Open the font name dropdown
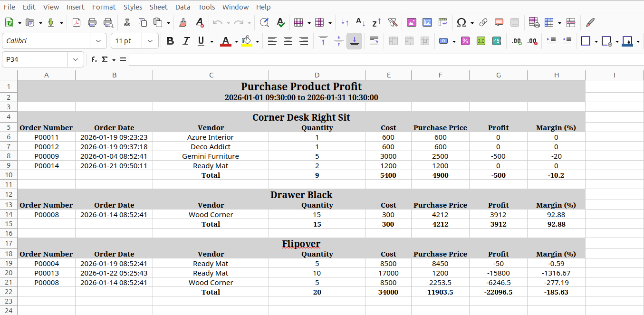644x315 pixels. [x=98, y=41]
